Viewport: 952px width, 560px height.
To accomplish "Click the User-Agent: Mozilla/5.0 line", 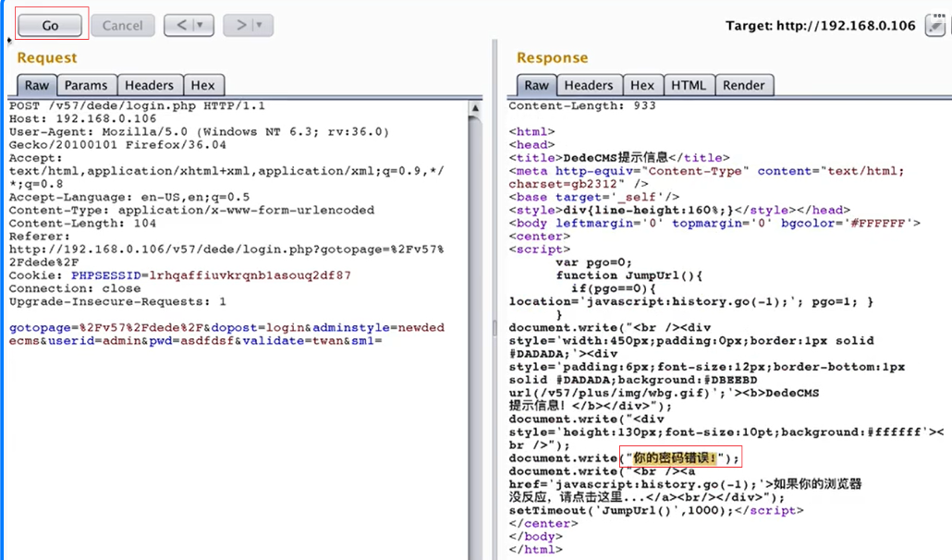I will pos(199,131).
